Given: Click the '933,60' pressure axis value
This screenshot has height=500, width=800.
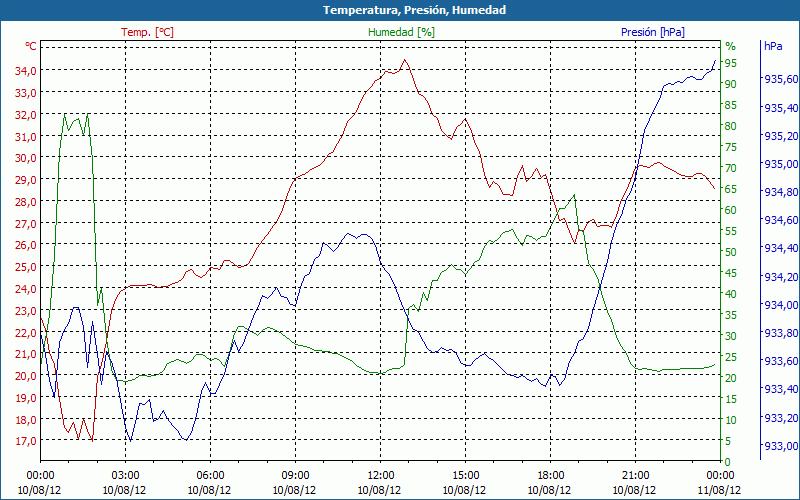Looking at the screenshot, I should 781,362.
